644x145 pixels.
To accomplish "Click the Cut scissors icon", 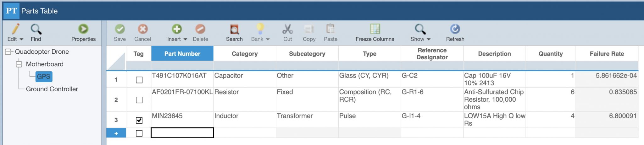I will point(287,29).
